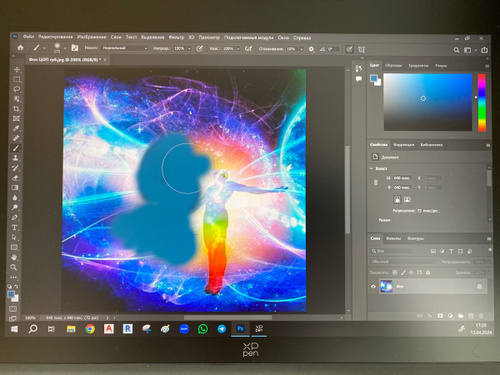The height and width of the screenshot is (375, 500).
Task: Select the Clone Stamp tool
Action: [x=15, y=158]
